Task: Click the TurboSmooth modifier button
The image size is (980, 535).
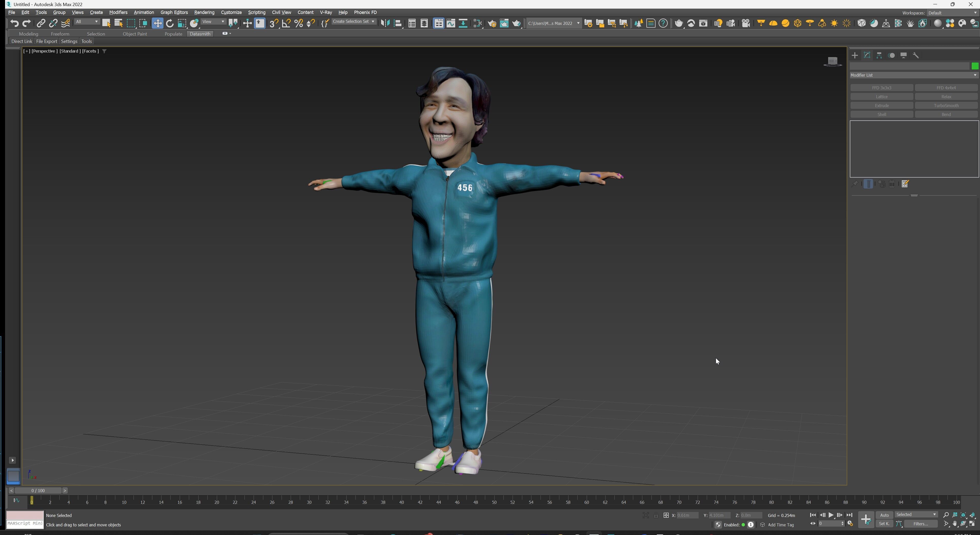Action: point(946,106)
